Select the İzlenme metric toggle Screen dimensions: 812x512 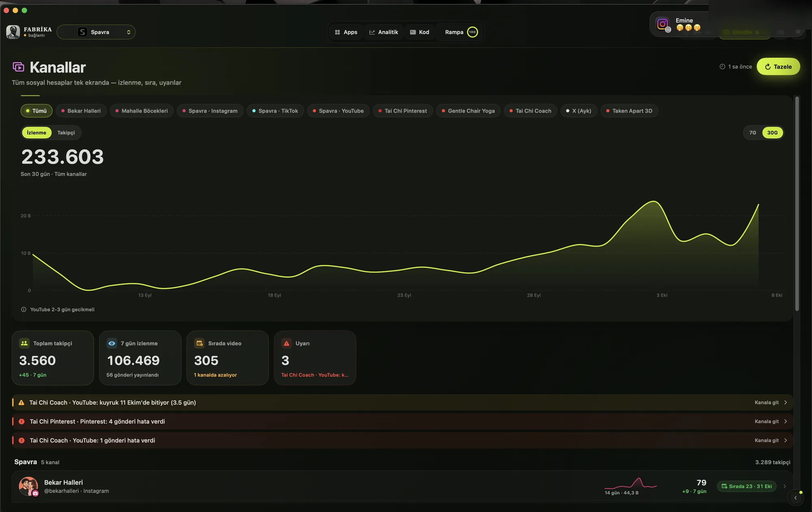tap(37, 133)
